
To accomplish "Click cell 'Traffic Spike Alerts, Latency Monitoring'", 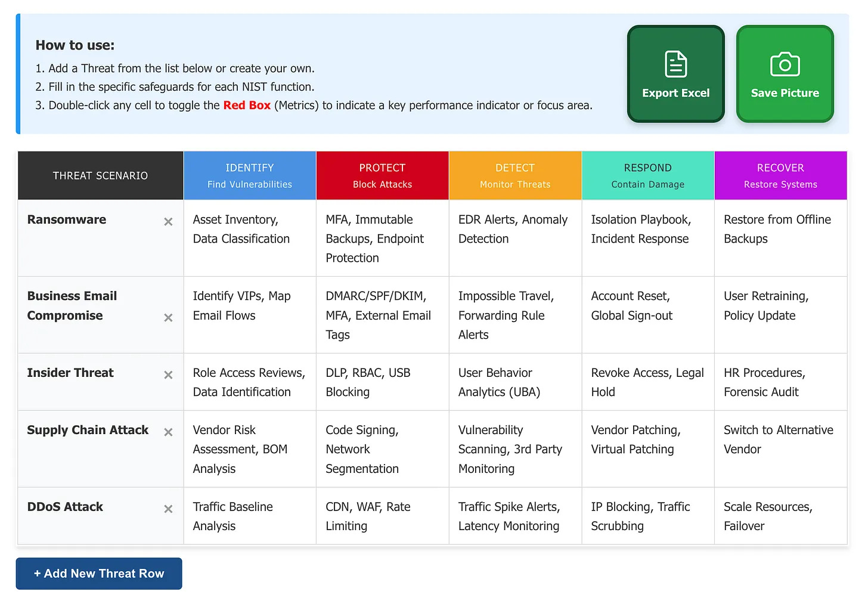I will 515,516.
